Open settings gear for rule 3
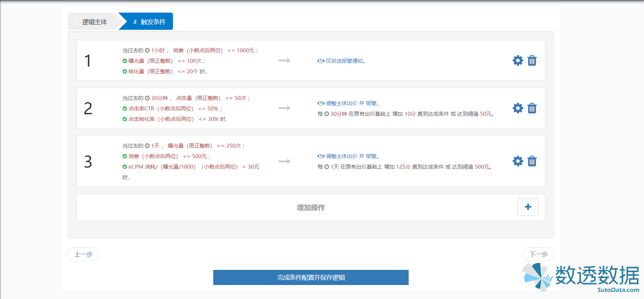Viewport: 644px width, 299px height. pyautogui.click(x=518, y=161)
